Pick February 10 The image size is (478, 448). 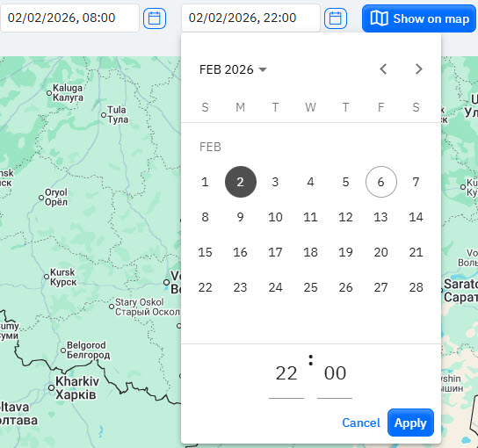pyautogui.click(x=275, y=217)
